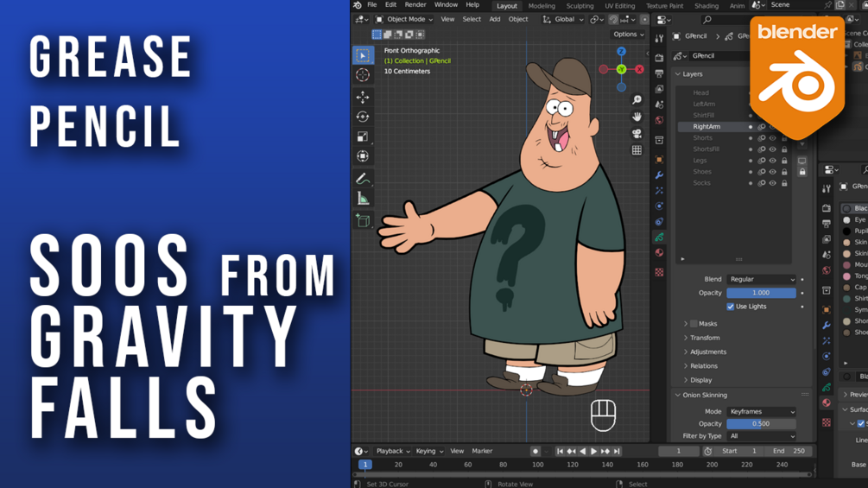Open the Modifiers wrench tab in properties

tap(659, 175)
